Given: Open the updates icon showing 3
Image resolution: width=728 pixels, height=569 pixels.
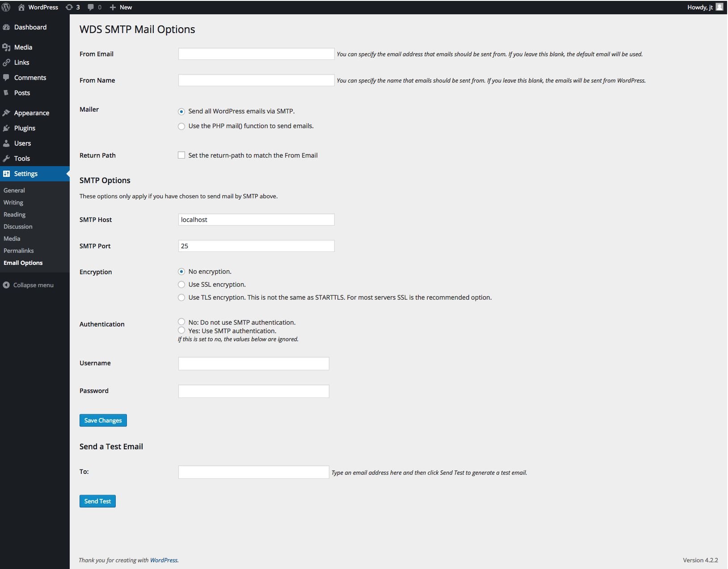Looking at the screenshot, I should [69, 7].
